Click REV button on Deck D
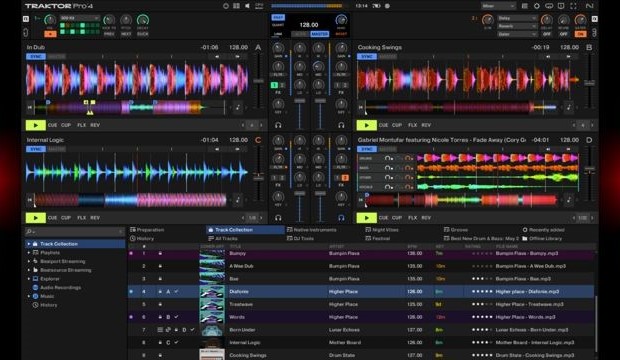The height and width of the screenshot is (360, 620). pos(426,218)
